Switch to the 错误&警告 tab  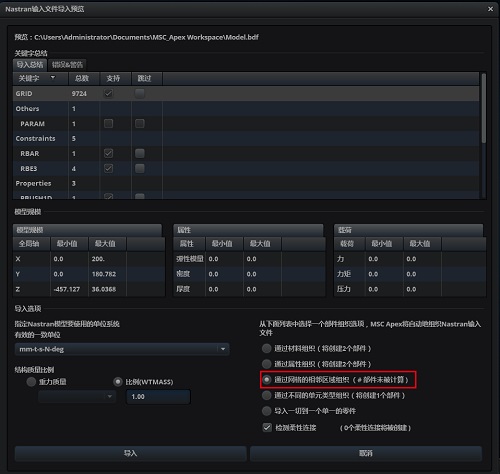[67, 64]
